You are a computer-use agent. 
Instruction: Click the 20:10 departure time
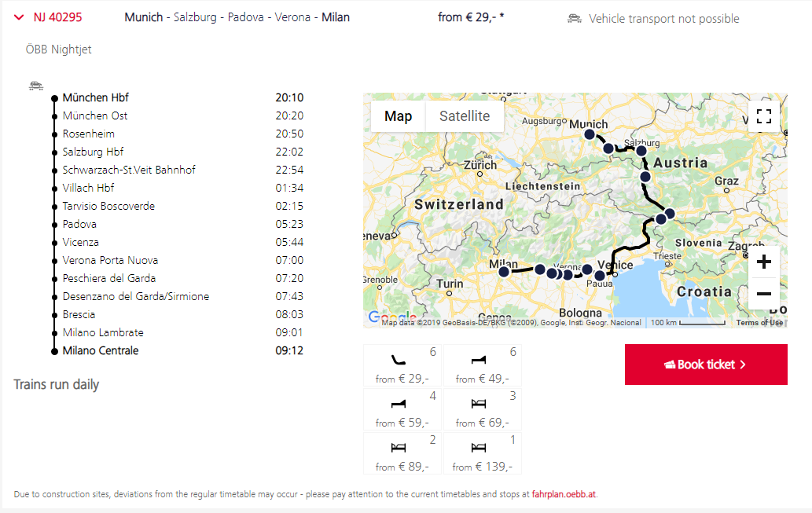tap(289, 97)
